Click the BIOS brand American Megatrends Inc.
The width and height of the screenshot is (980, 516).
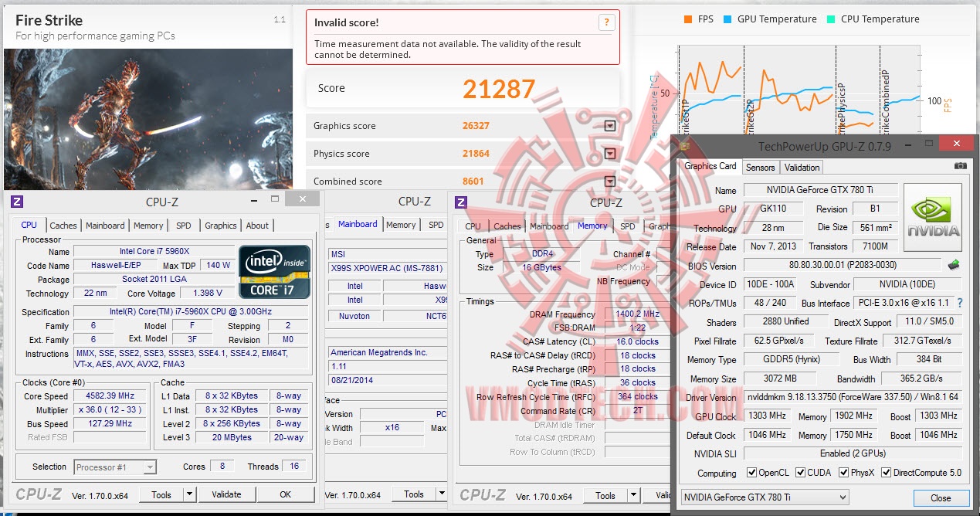388,352
